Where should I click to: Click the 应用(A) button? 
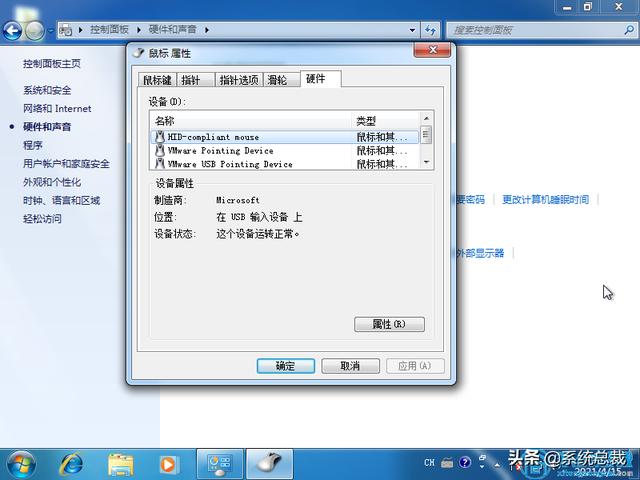click(x=415, y=366)
